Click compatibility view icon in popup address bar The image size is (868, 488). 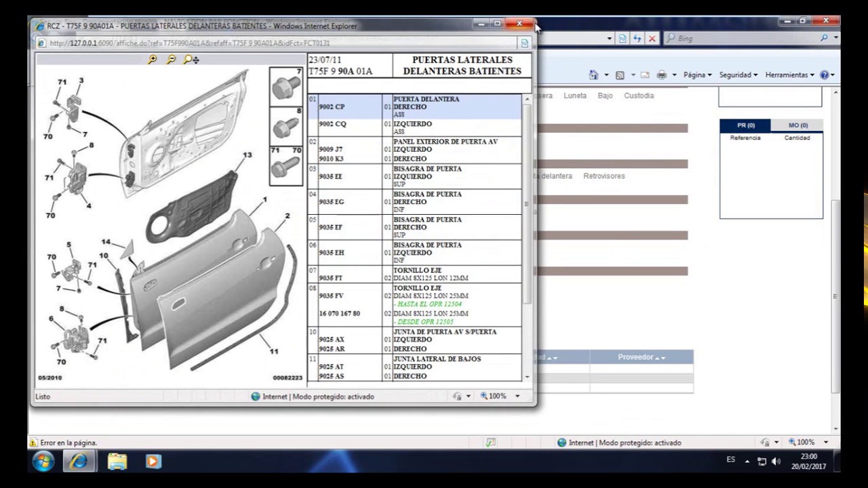[524, 43]
